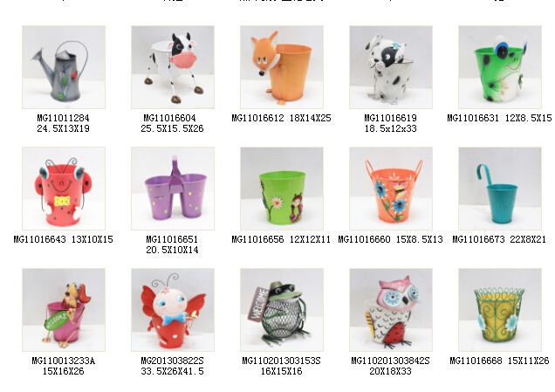Open product label MG11011284
This screenshot has height=392, width=555.
64,118
